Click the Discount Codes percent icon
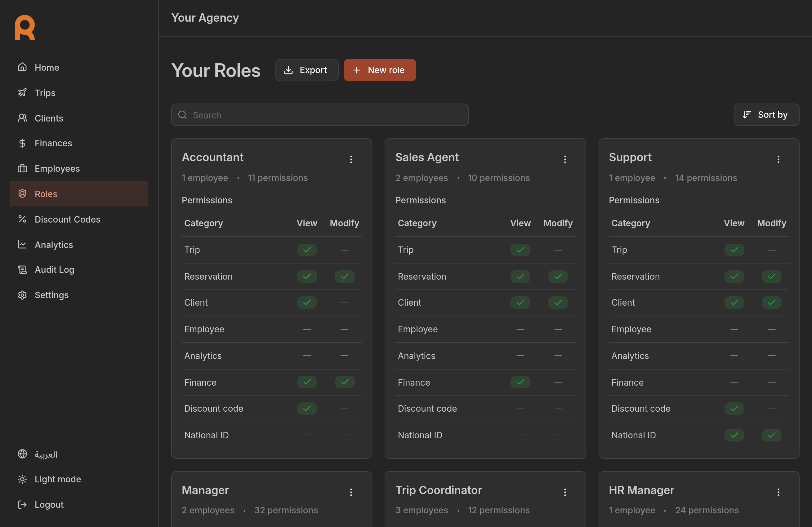Image resolution: width=812 pixels, height=527 pixels. (x=22, y=219)
